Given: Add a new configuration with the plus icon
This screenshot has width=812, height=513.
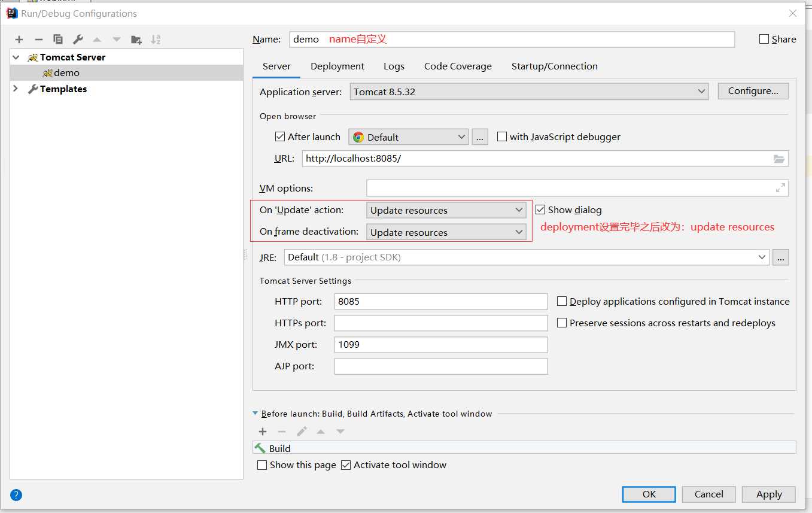Looking at the screenshot, I should pyautogui.click(x=19, y=40).
